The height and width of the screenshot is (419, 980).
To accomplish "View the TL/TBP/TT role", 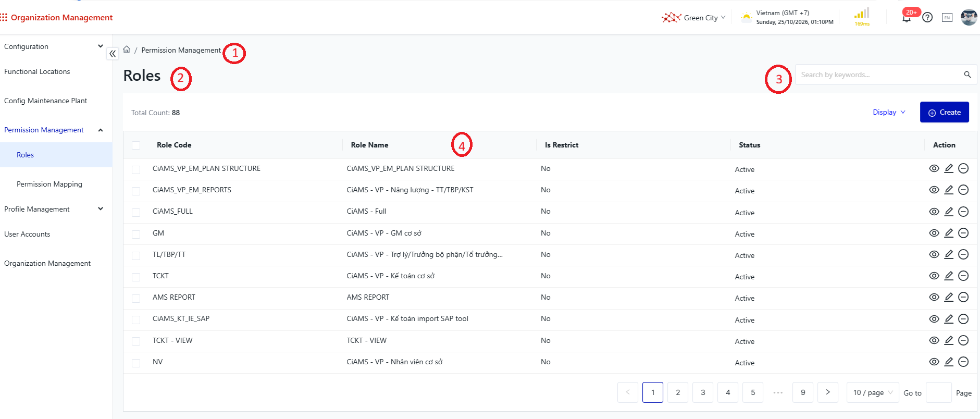I will [x=934, y=254].
